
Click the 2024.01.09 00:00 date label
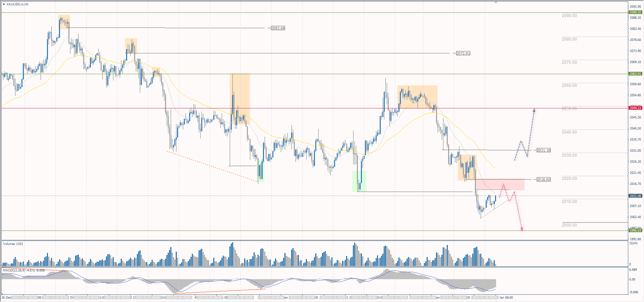[271, 298]
